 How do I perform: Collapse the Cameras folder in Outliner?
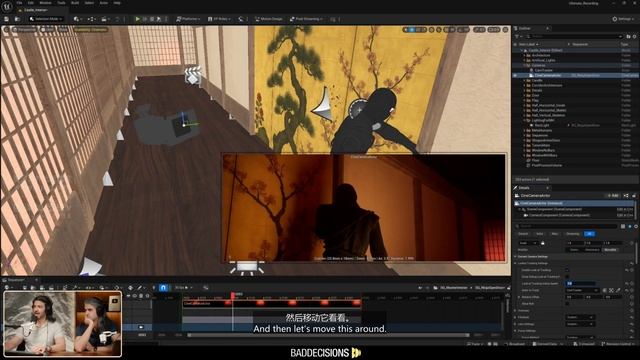(524, 65)
